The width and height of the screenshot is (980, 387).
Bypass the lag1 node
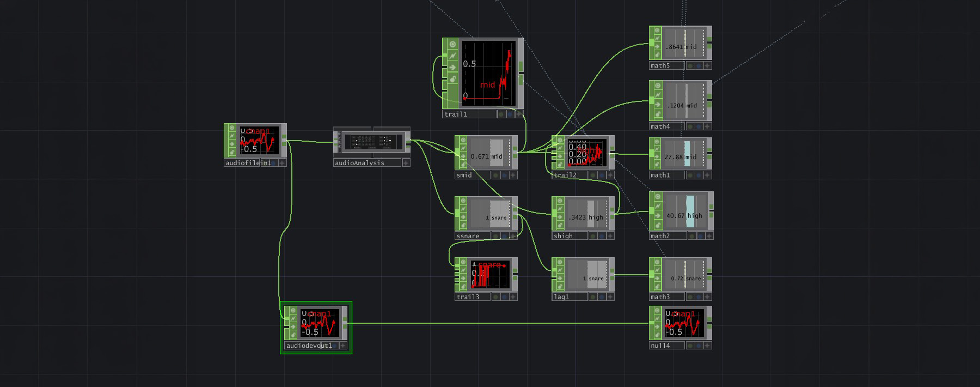[x=560, y=278]
